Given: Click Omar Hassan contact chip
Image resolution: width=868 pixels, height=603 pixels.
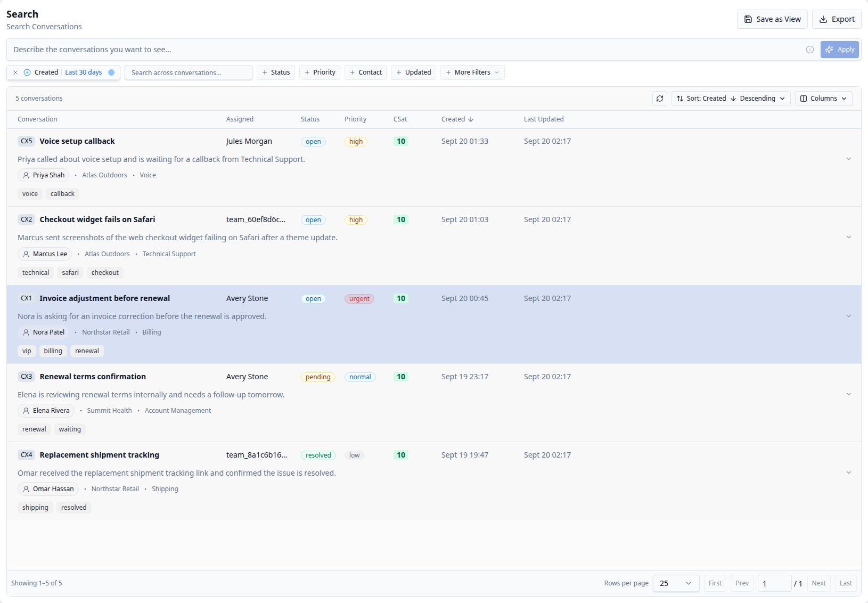Looking at the screenshot, I should [x=48, y=489].
